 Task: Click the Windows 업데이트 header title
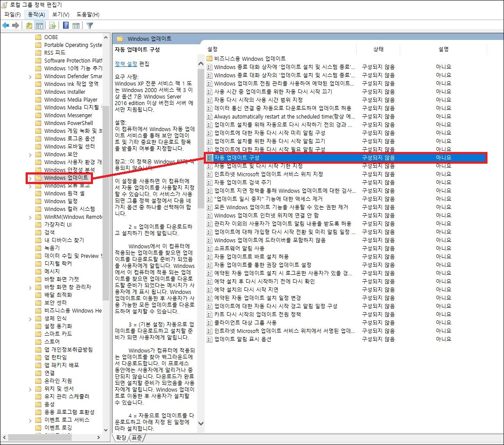pos(149,39)
